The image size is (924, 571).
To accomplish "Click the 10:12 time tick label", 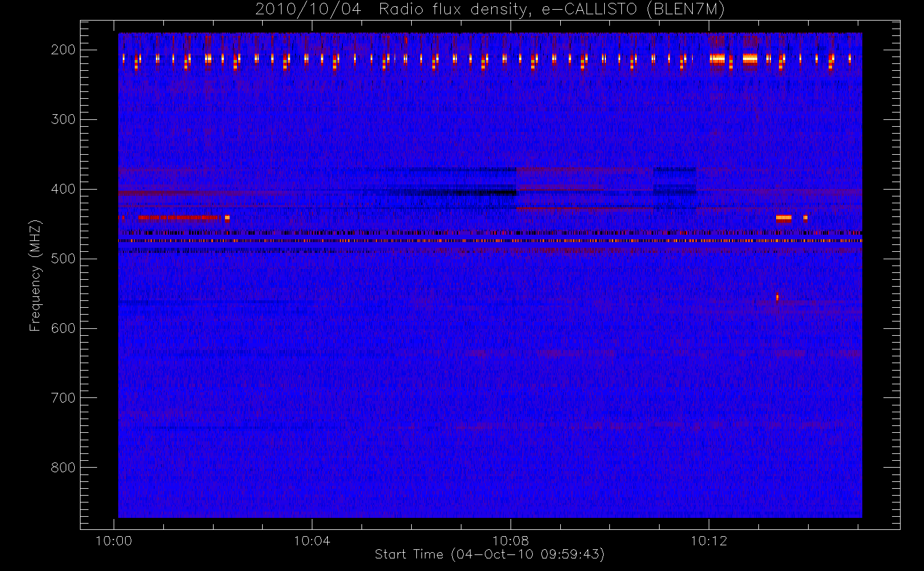I will [x=709, y=541].
